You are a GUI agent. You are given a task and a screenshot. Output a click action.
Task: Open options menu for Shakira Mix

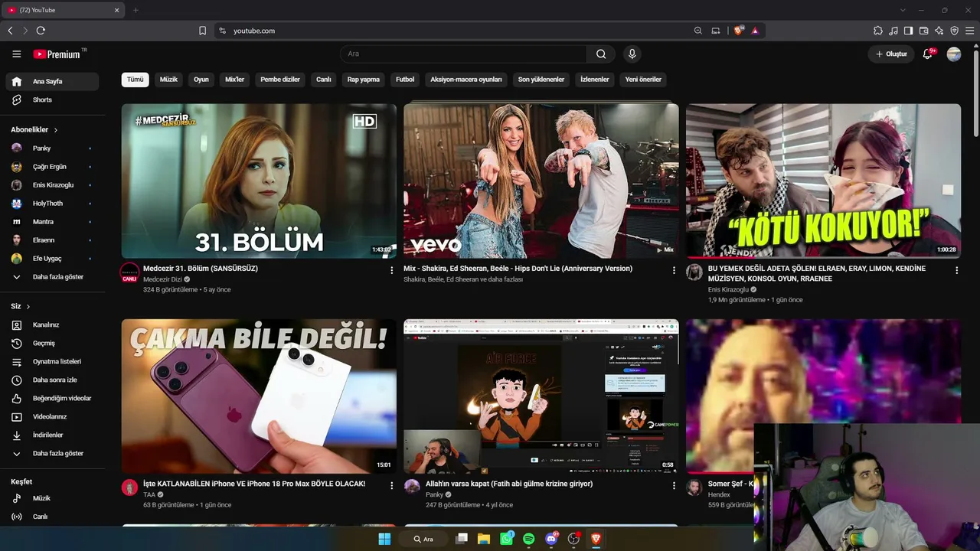(x=674, y=270)
